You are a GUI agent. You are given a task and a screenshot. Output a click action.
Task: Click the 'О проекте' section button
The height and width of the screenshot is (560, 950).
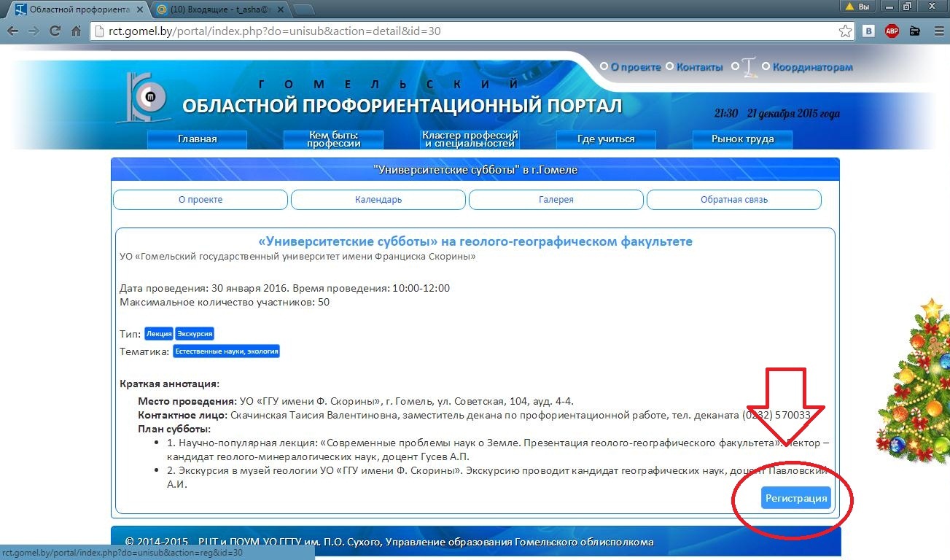(x=200, y=199)
